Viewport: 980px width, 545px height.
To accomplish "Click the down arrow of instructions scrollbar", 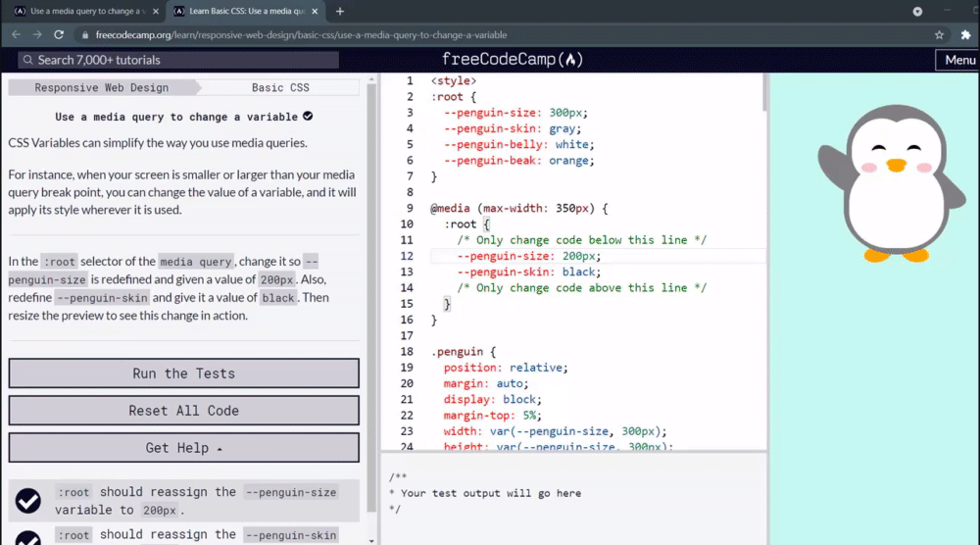I will coord(371,541).
